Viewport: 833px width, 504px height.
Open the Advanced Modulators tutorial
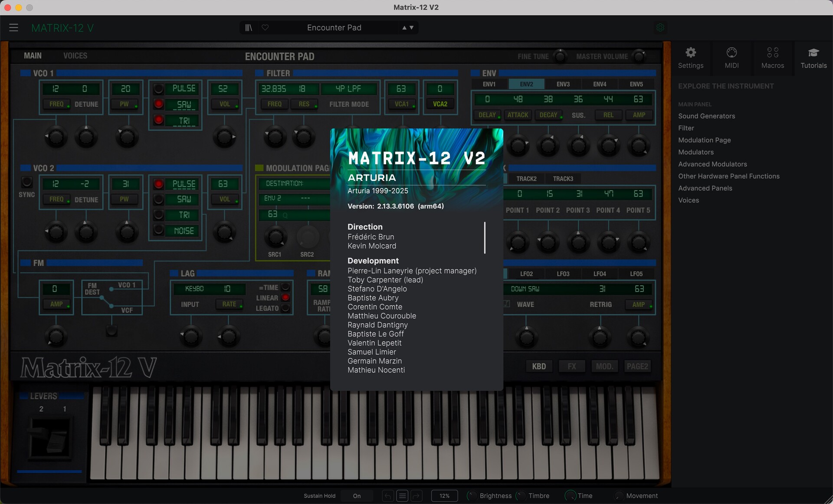[712, 164]
